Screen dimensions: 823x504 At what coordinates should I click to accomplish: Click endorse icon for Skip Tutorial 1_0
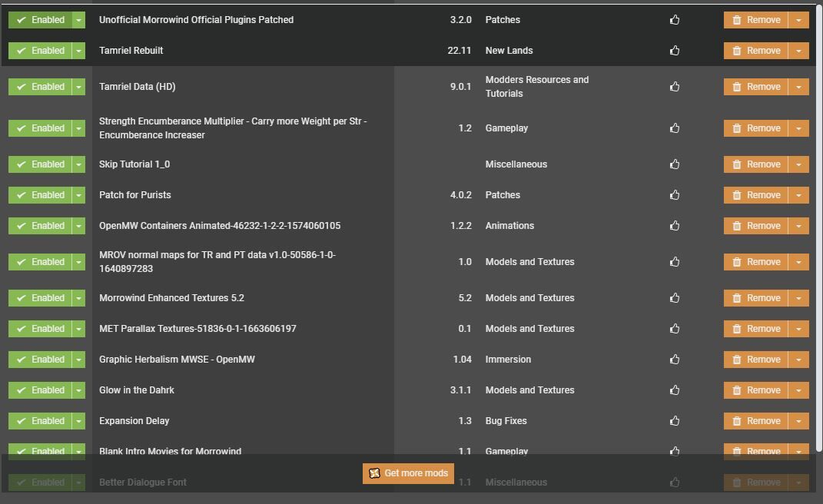click(x=675, y=164)
